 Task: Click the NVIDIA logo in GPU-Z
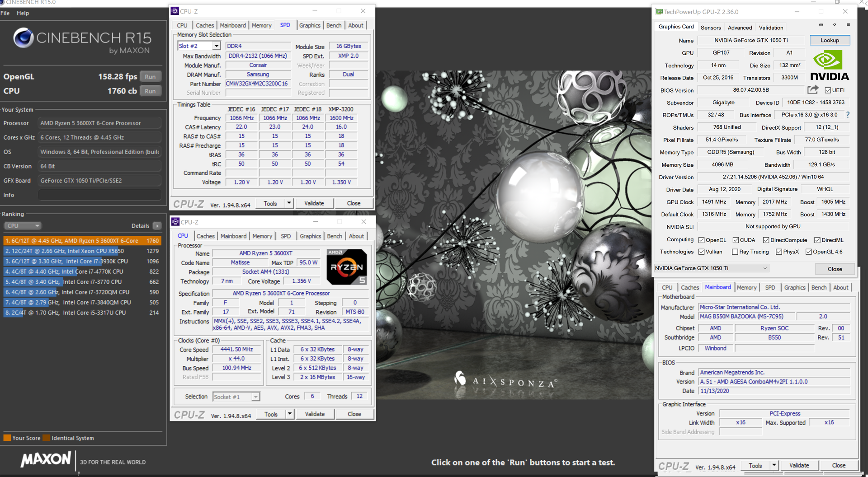pyautogui.click(x=829, y=65)
